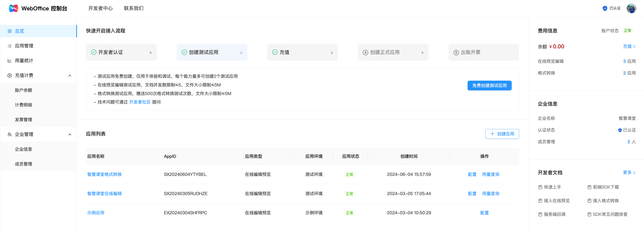
Task: Click the document icon for 前端SDK下载
Action: coord(589,187)
